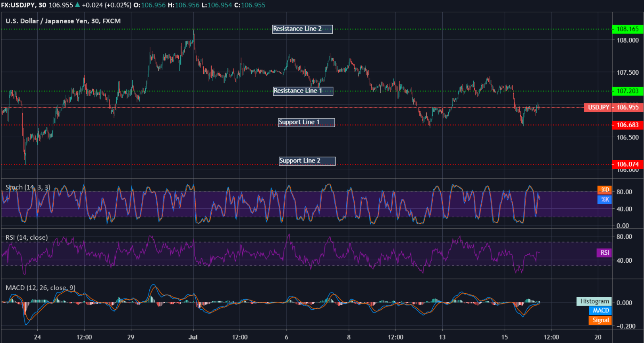Click the C:106.955 close value
Viewport: 644px width, 343px height.
pos(250,5)
